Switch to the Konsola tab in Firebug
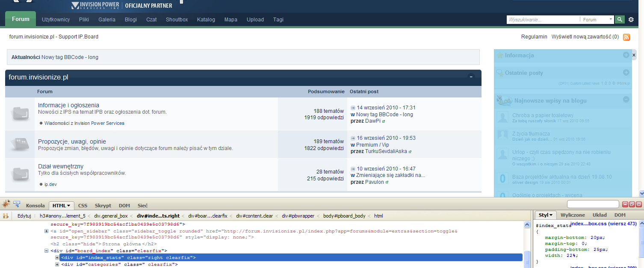The image size is (644, 268). (35, 206)
